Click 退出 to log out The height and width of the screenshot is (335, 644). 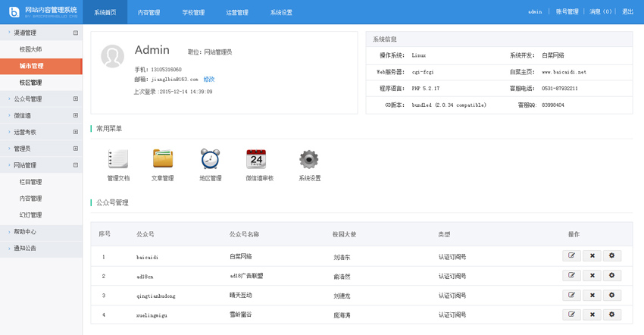pos(627,12)
